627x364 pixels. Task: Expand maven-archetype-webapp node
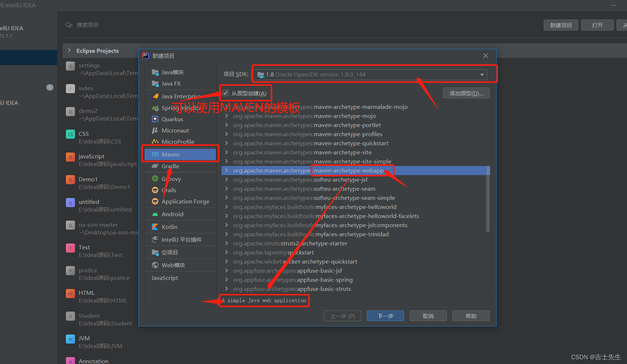(226, 170)
